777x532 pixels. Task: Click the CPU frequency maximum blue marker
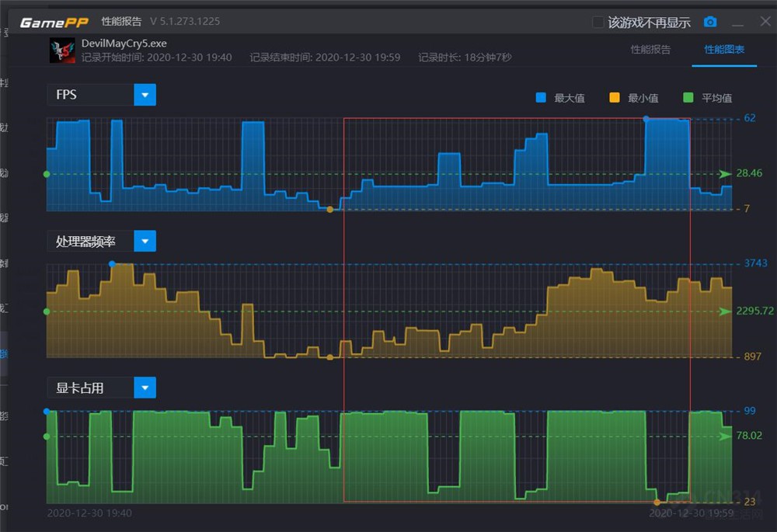click(112, 264)
